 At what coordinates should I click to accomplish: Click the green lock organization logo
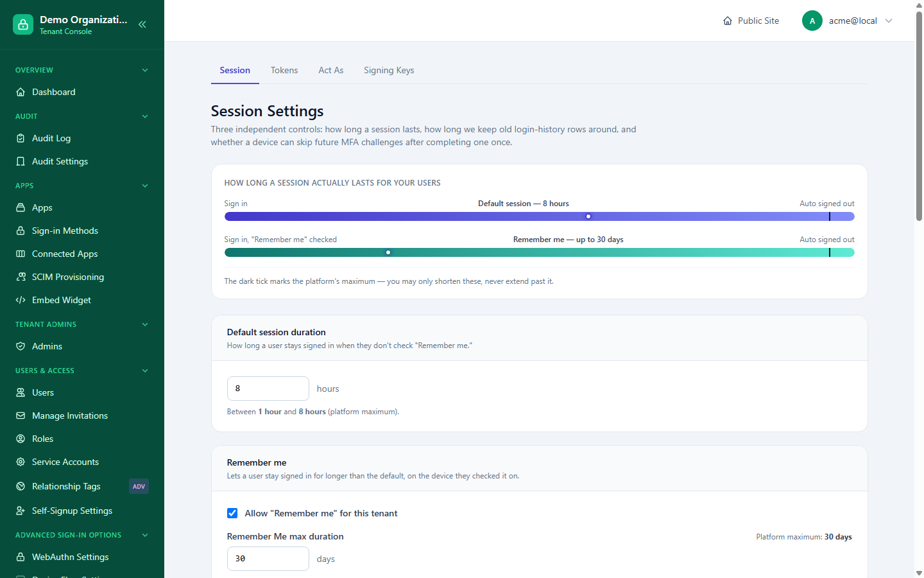click(x=23, y=24)
